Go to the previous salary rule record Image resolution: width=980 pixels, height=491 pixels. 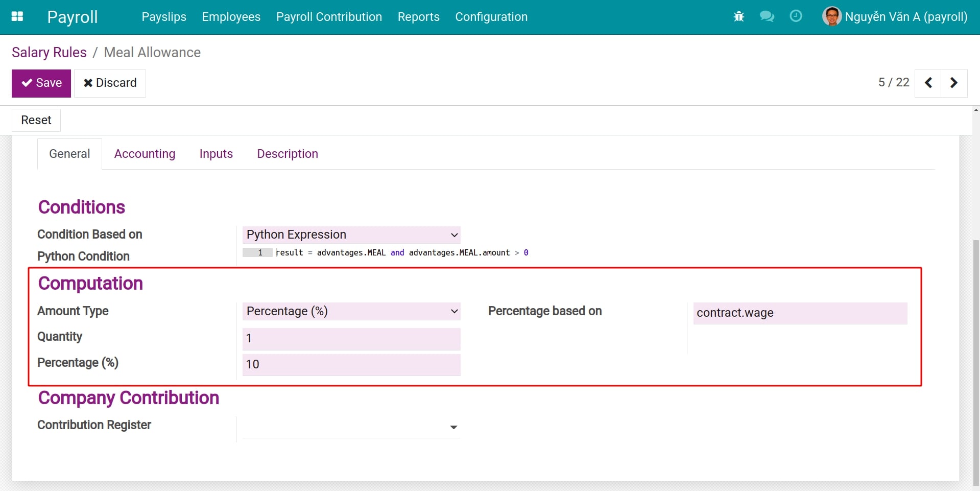click(928, 83)
